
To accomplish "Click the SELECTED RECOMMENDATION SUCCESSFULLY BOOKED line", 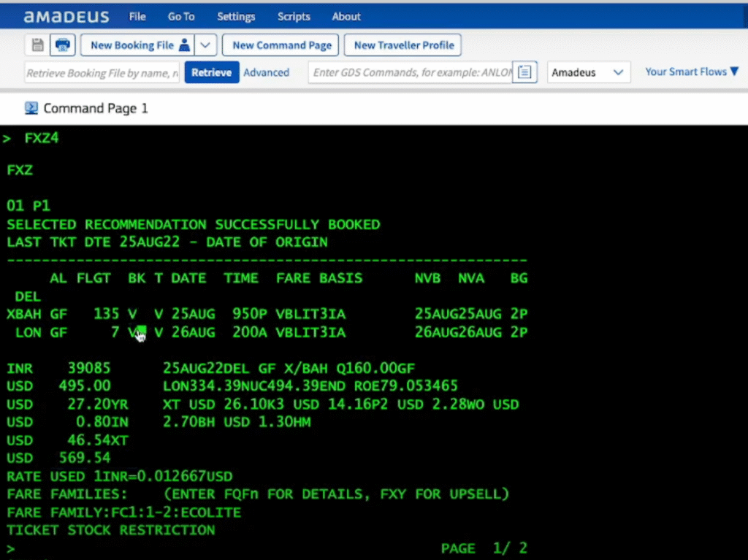I will [193, 224].
